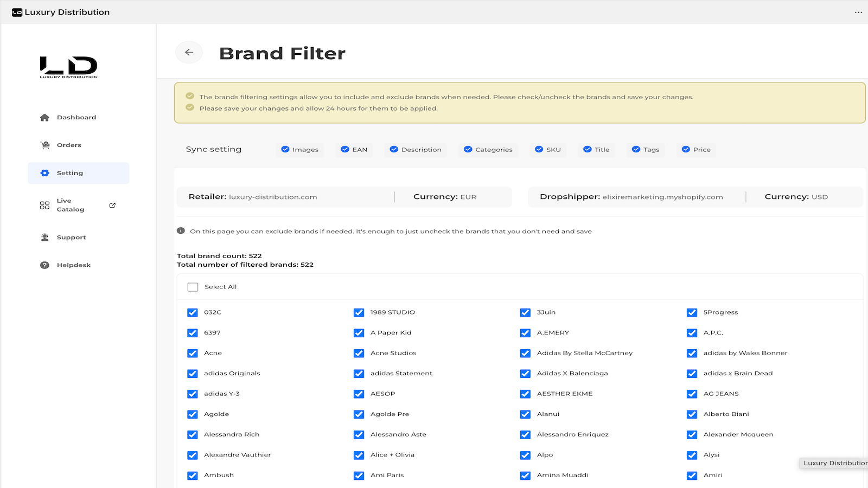
Task: Click the Luxury Distribution LD logo
Action: (x=68, y=67)
